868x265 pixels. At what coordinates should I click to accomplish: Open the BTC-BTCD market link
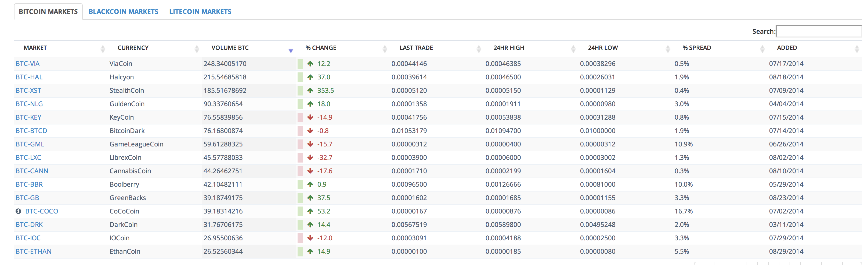[31, 131]
